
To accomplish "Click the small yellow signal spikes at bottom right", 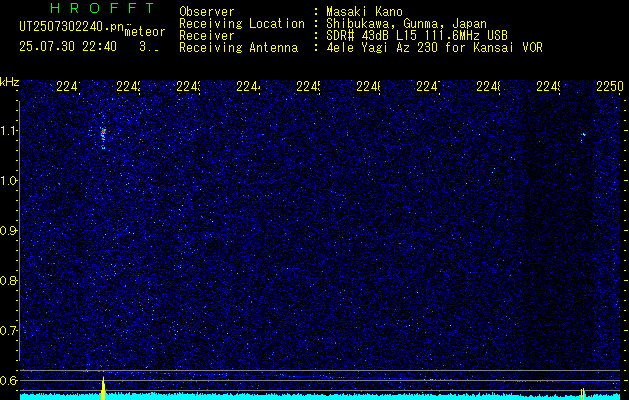I will click(583, 393).
